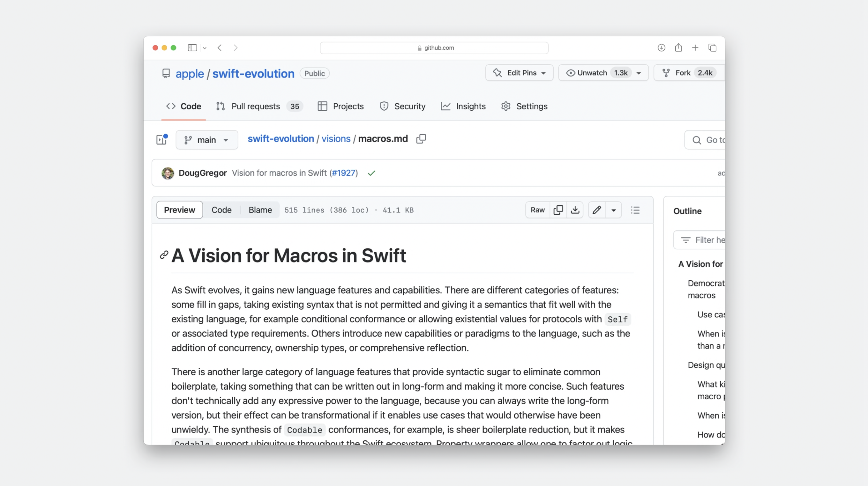Screen dimensions: 868x486
Task: Click the github.com address bar
Action: pos(434,48)
